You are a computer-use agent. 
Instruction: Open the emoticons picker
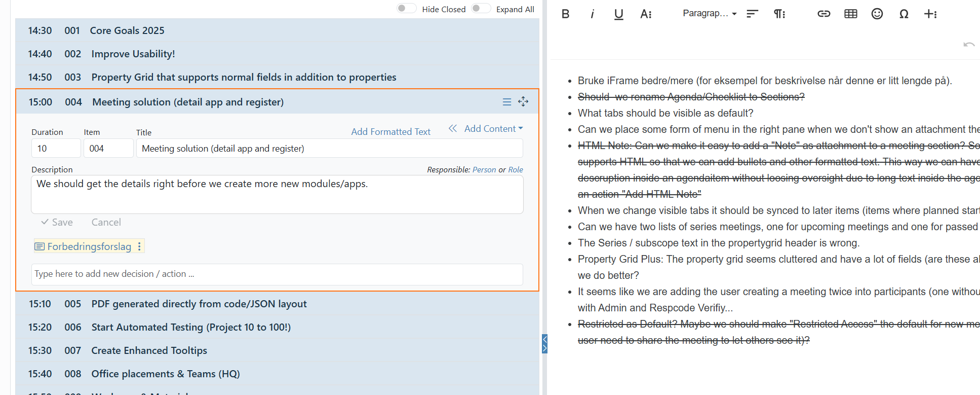(x=877, y=14)
